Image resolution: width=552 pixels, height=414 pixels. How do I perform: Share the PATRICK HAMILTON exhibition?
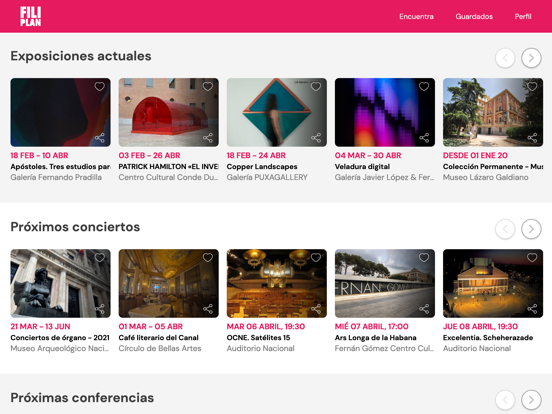click(x=208, y=138)
